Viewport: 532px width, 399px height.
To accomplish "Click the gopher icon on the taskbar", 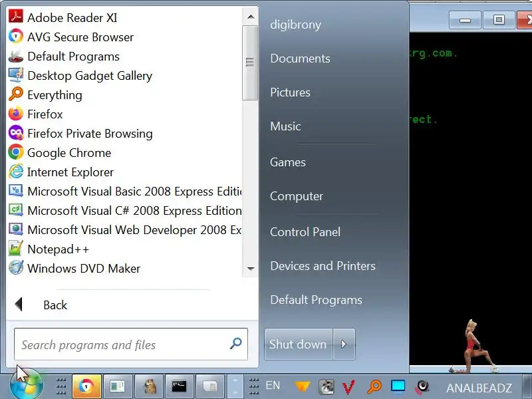I will point(150,386).
